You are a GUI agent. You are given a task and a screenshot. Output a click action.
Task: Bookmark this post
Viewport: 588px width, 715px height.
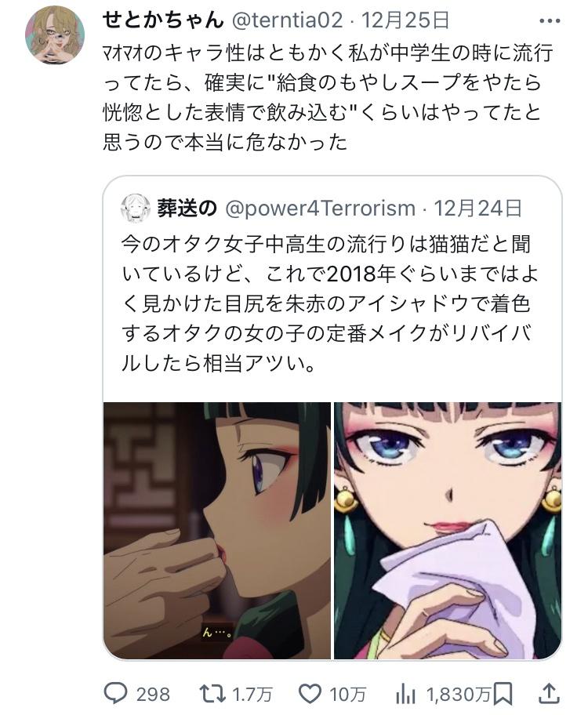(503, 694)
